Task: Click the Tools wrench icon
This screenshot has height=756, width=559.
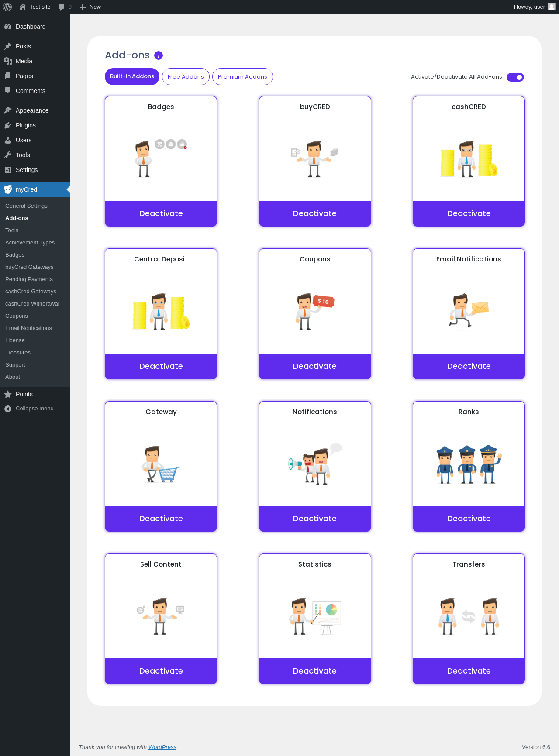Action: click(x=8, y=155)
